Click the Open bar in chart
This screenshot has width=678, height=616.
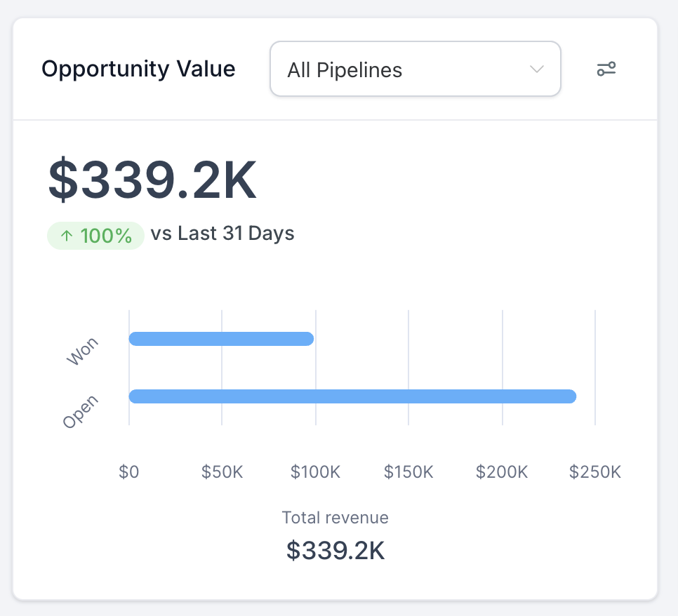click(x=352, y=396)
